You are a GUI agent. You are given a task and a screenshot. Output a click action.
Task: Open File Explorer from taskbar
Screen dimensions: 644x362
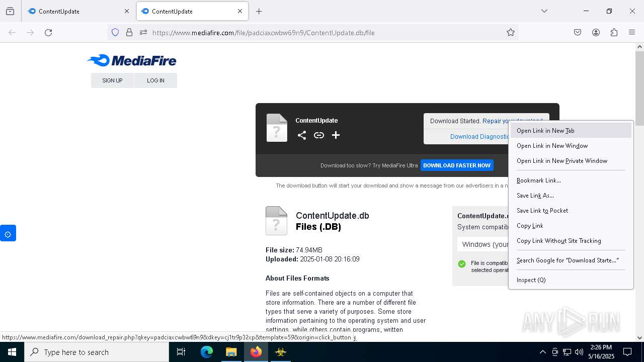231,352
